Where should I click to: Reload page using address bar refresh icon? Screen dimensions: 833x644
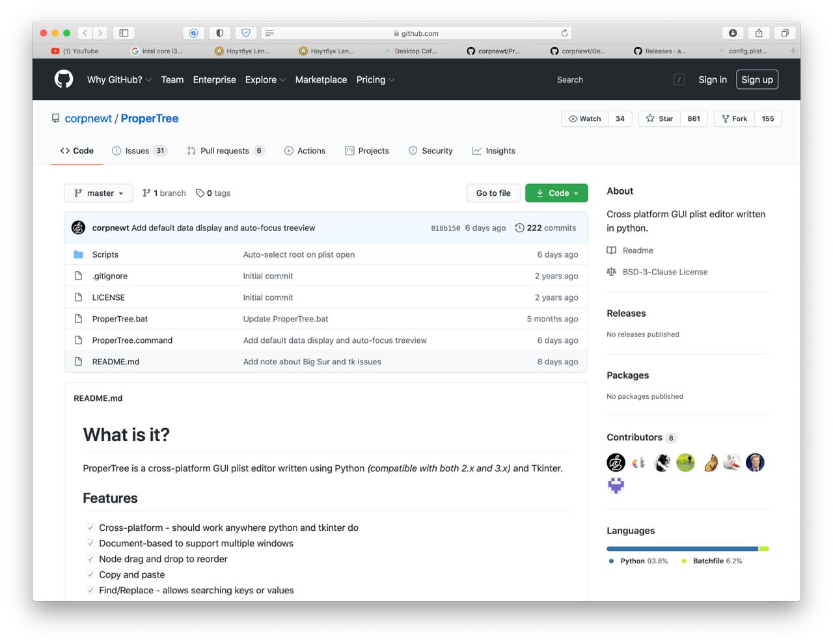(564, 33)
